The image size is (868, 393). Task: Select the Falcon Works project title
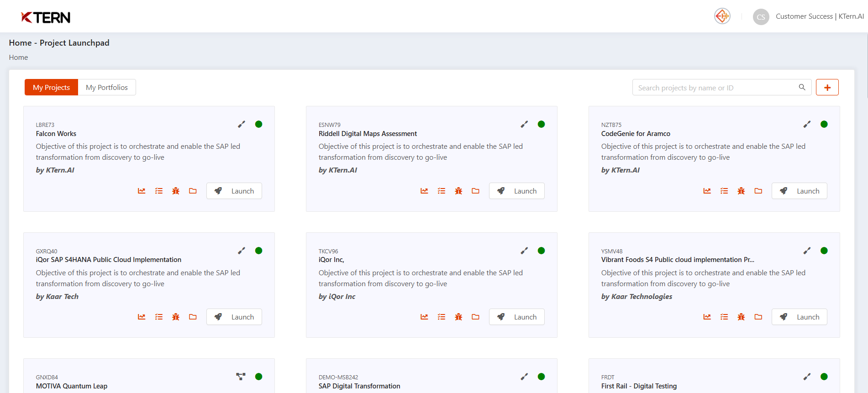click(56, 134)
